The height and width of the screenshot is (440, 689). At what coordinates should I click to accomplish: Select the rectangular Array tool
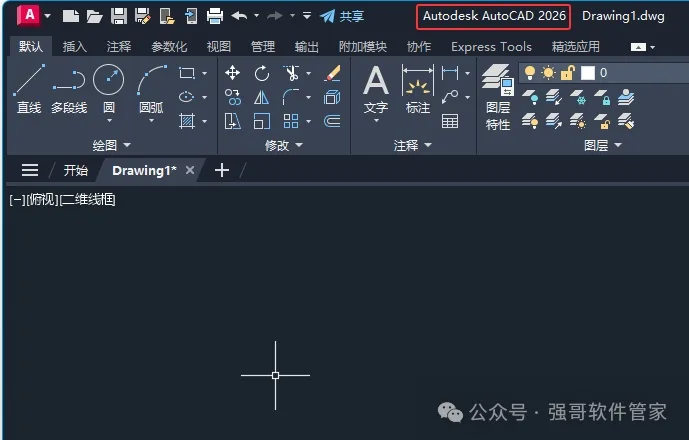coord(291,121)
